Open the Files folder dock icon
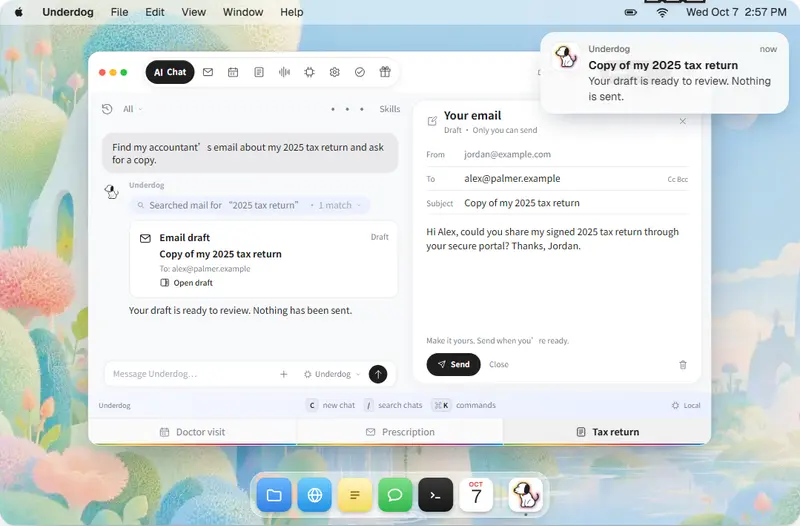This screenshot has width=800, height=526. 274,495
